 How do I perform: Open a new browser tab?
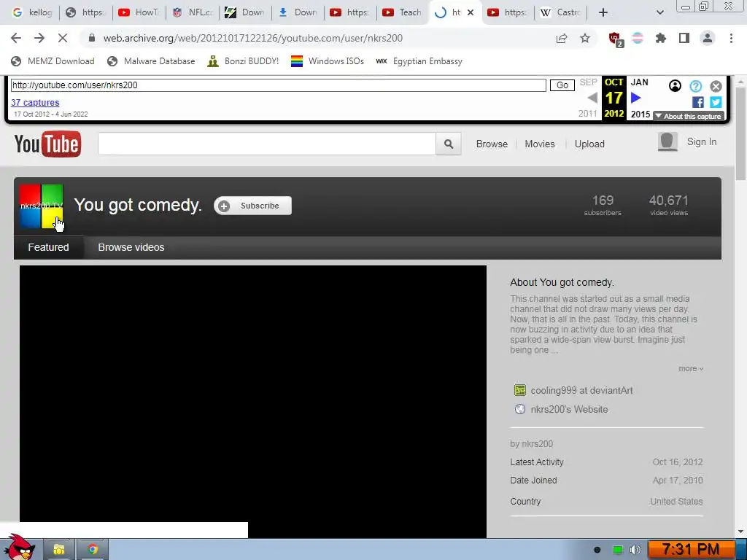603,12
